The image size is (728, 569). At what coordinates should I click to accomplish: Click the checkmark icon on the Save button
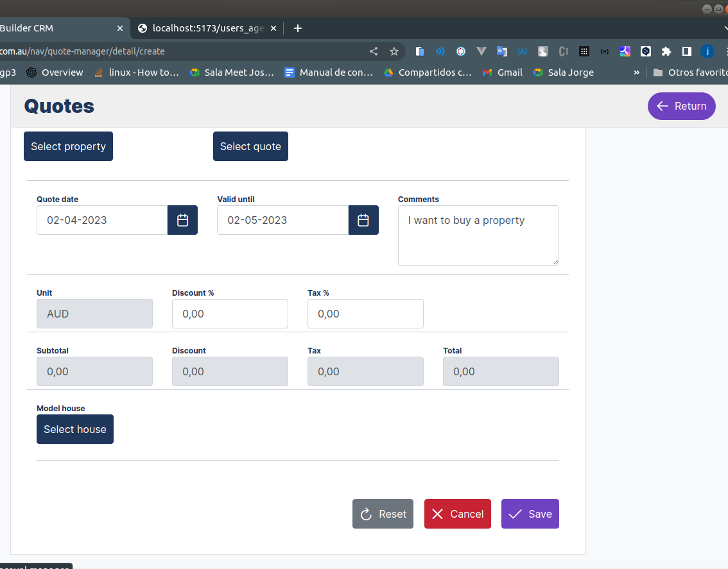(x=514, y=514)
